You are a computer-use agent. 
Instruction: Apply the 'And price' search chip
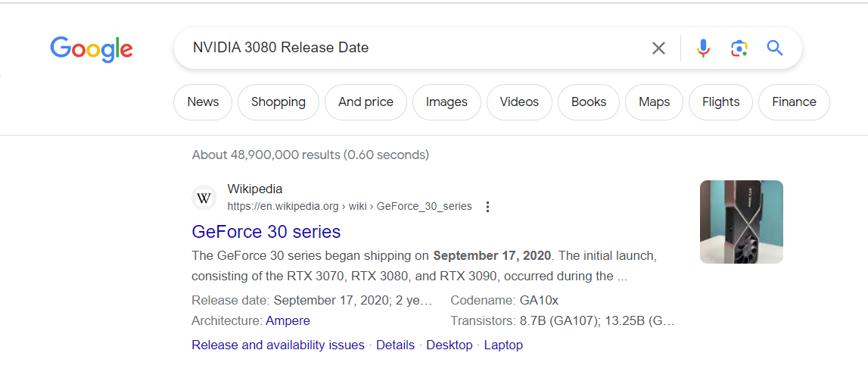point(366,102)
